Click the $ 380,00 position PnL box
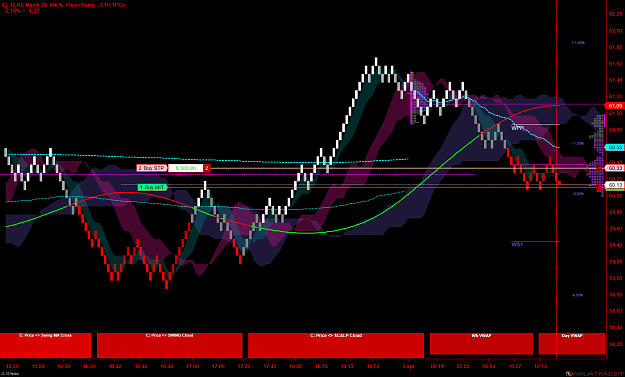The image size is (625, 377). click(x=186, y=168)
